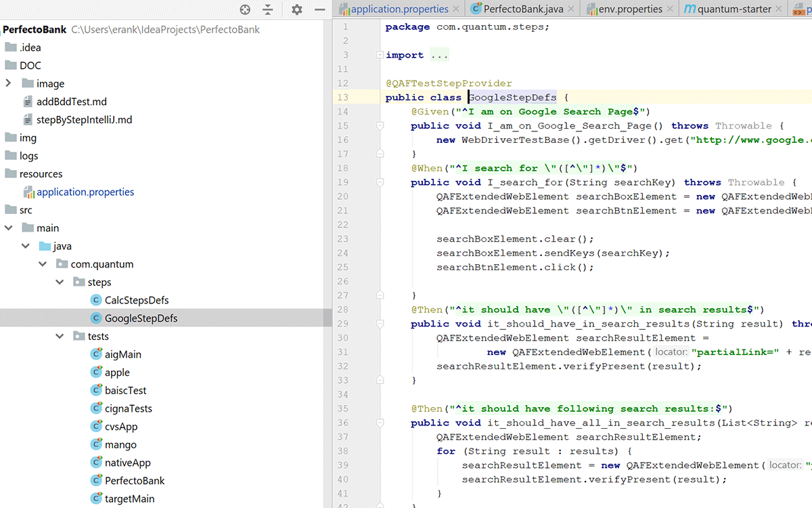The height and width of the screenshot is (508, 812).
Task: Click the targetMain class icon
Action: point(96,499)
